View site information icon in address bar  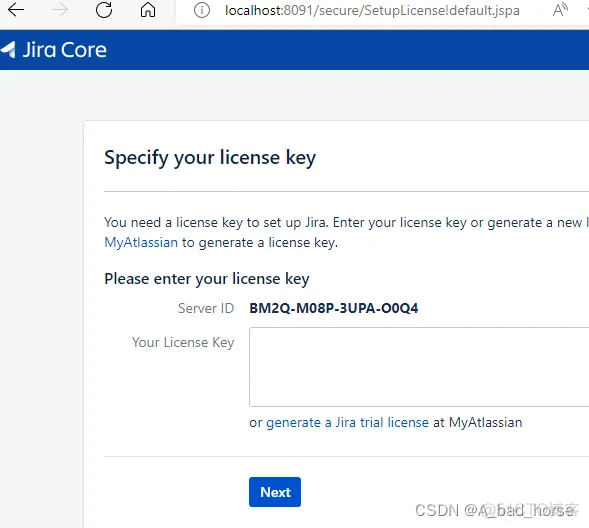pos(202,10)
